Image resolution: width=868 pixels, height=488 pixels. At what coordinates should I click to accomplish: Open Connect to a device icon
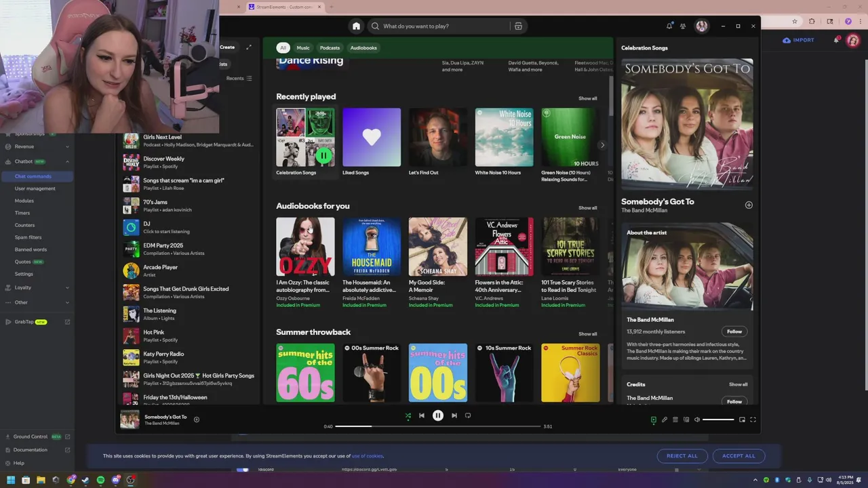[686, 420]
